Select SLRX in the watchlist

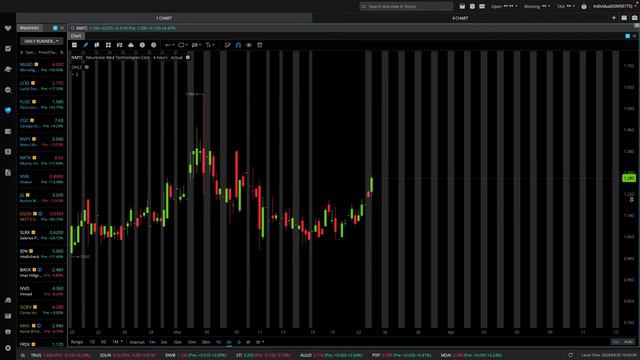tap(42, 235)
